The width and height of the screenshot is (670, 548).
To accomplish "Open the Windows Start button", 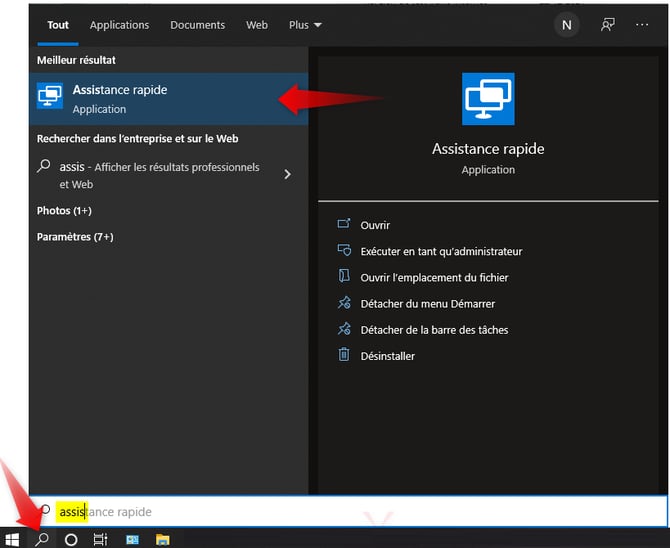I will tap(12, 539).
